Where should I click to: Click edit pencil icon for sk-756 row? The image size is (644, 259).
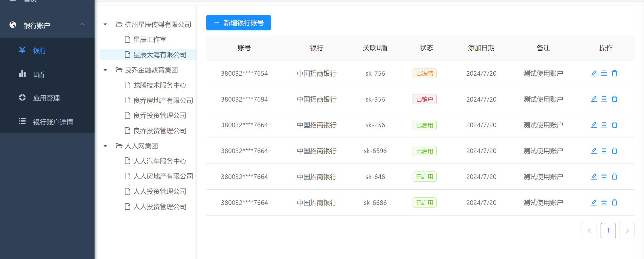594,73
